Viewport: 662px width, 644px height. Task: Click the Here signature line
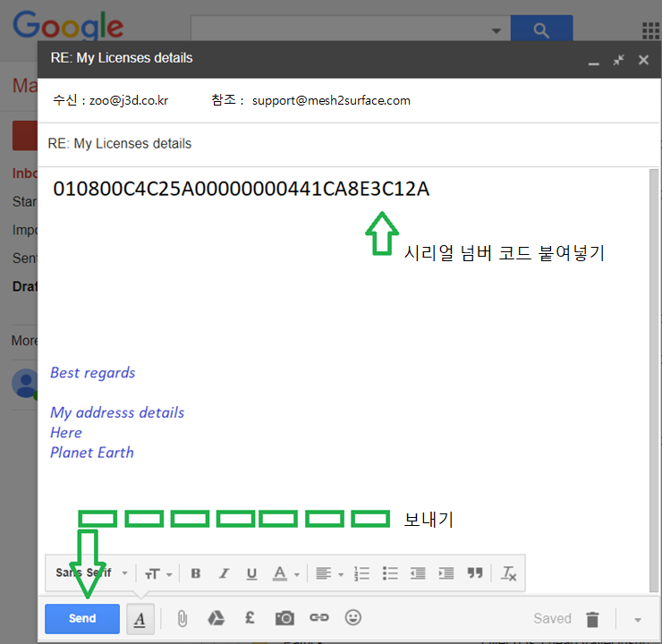click(66, 433)
